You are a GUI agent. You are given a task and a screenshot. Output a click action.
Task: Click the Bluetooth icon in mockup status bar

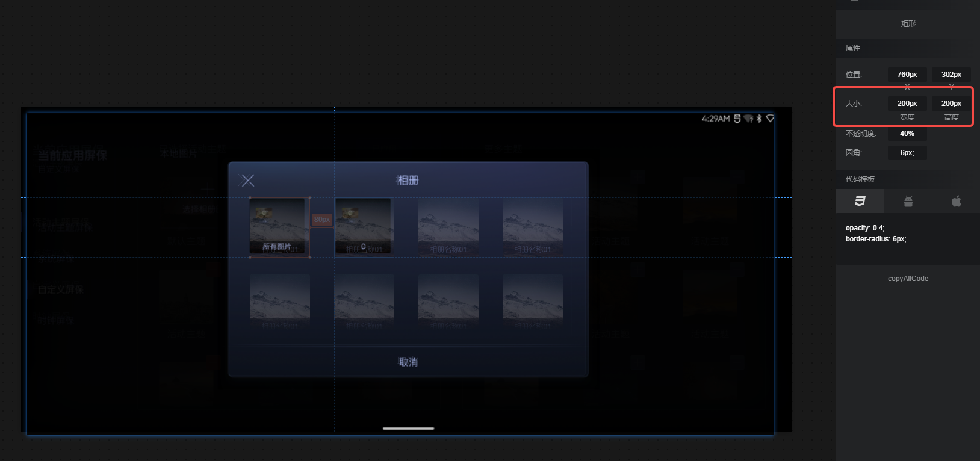[x=760, y=119]
